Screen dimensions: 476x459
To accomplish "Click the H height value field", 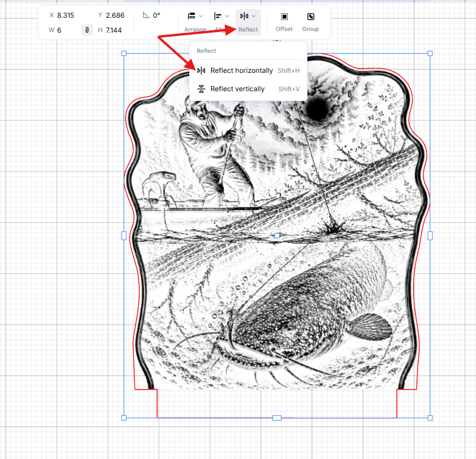I will [x=114, y=30].
